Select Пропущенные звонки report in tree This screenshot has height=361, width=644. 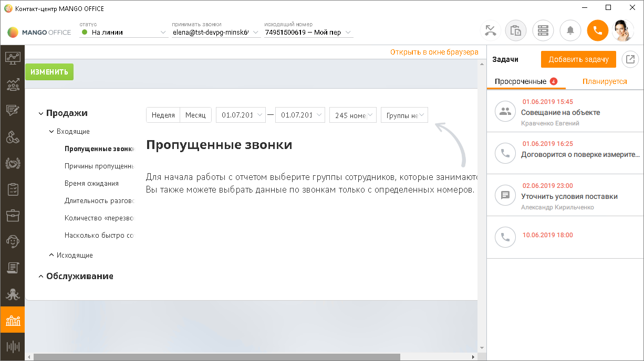click(99, 148)
